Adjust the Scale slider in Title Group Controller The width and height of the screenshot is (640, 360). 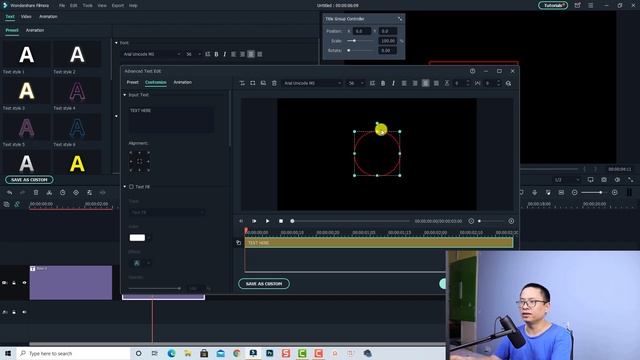[x=360, y=41]
